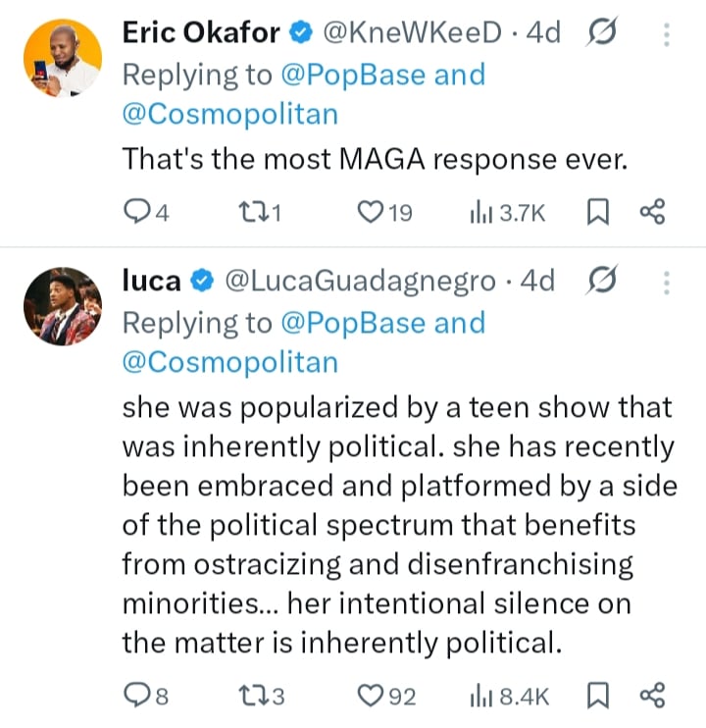Bookmark luca's tweet

(x=596, y=696)
